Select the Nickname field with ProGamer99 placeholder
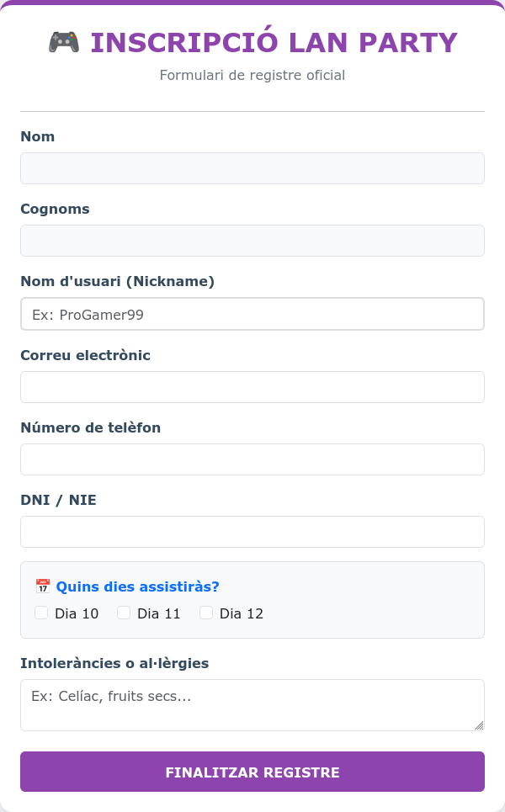The width and height of the screenshot is (505, 812). coord(252,314)
